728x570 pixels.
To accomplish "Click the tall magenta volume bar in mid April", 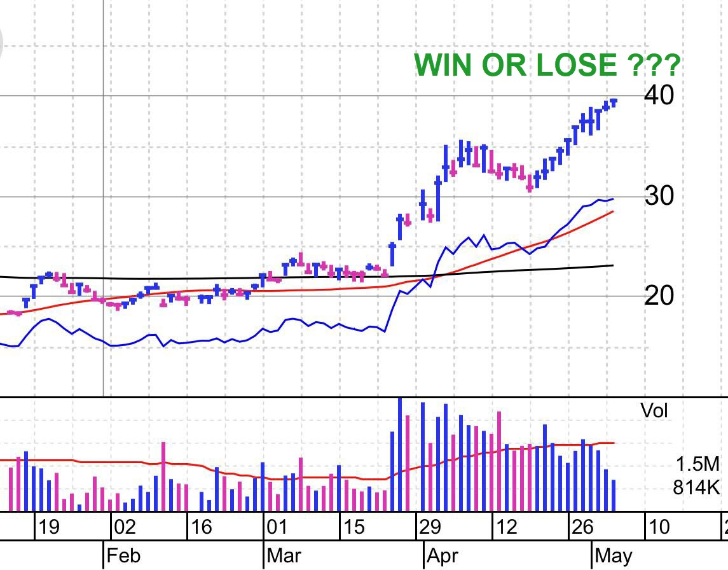I will tap(500, 445).
